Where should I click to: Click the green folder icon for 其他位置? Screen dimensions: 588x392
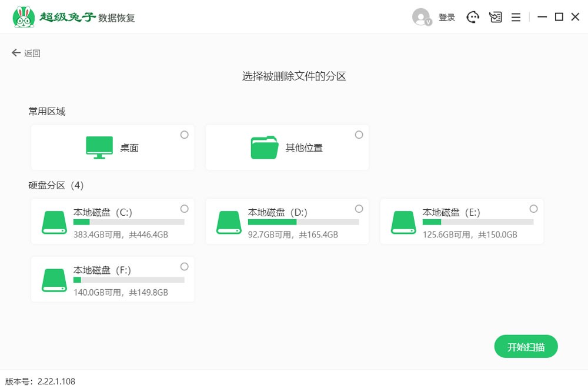[265, 148]
